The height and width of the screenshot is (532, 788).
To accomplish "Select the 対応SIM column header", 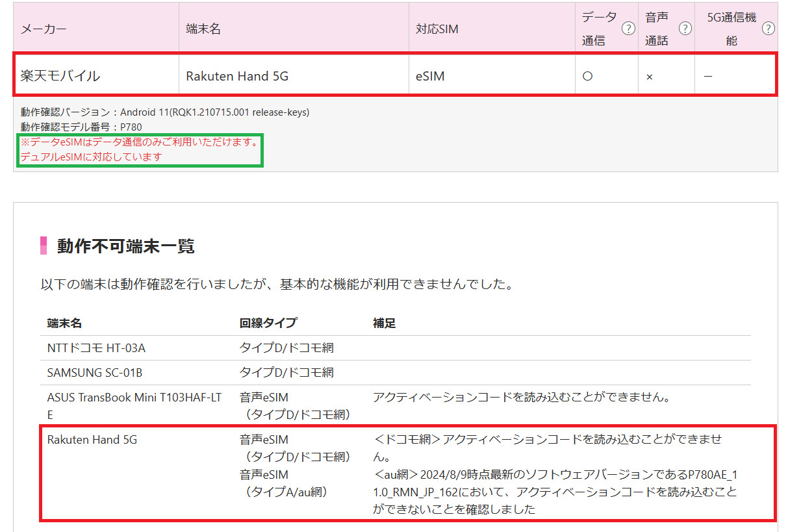I will click(437, 29).
